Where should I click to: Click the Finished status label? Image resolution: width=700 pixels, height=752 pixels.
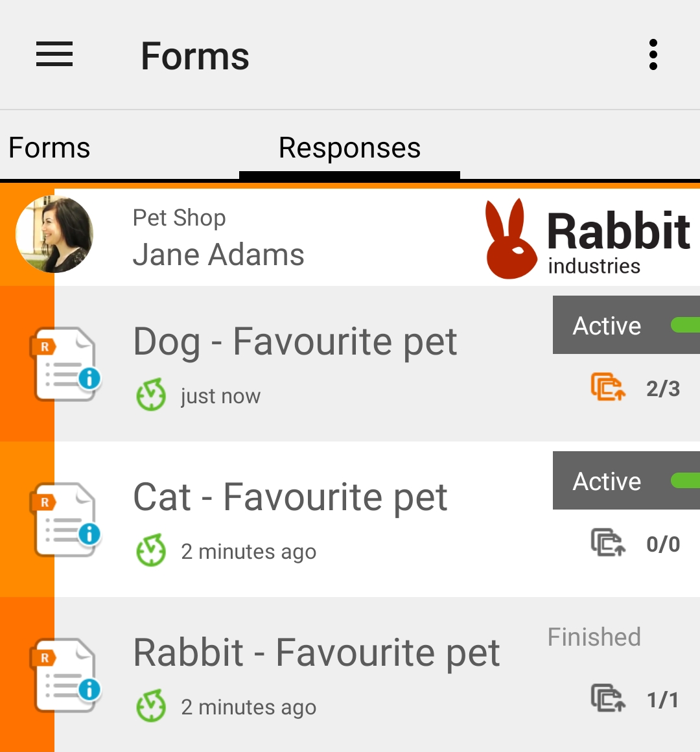(x=594, y=637)
